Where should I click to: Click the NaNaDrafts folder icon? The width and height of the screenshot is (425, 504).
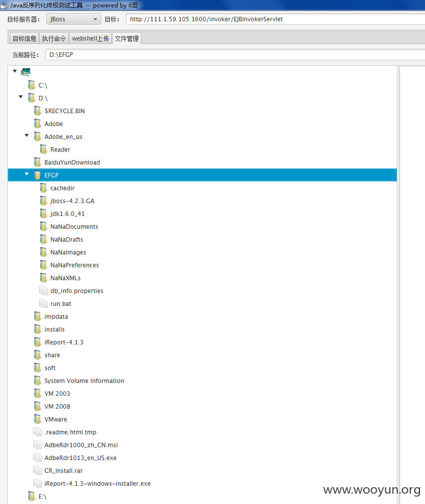43,240
